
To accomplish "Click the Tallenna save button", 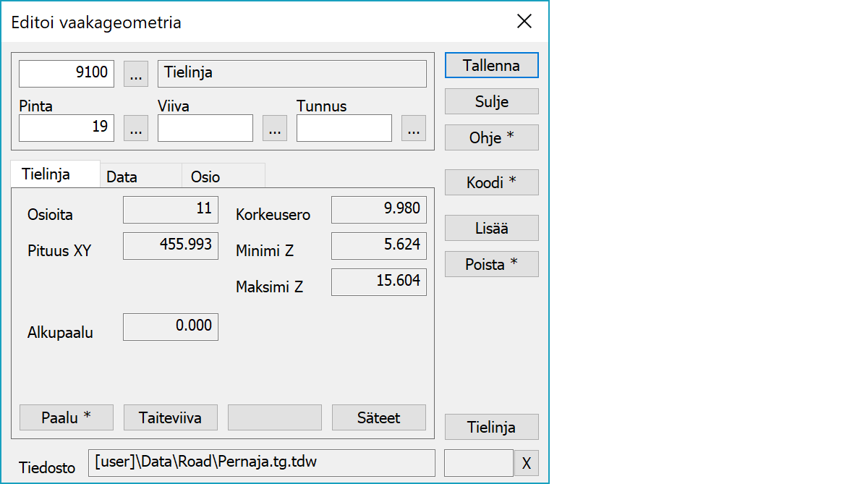I will click(x=491, y=65).
